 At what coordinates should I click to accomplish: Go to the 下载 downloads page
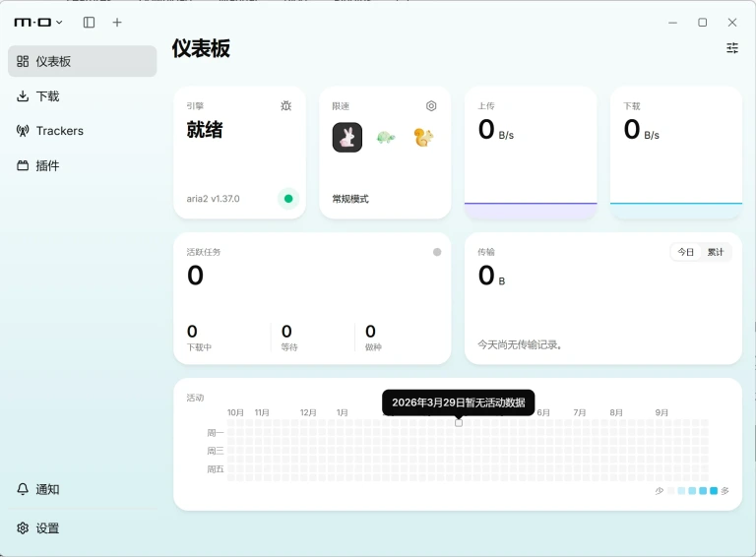[82, 96]
